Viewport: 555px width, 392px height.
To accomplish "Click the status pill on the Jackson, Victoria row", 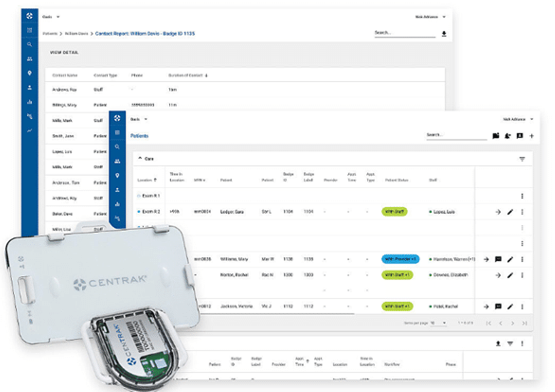I will 397,306.
